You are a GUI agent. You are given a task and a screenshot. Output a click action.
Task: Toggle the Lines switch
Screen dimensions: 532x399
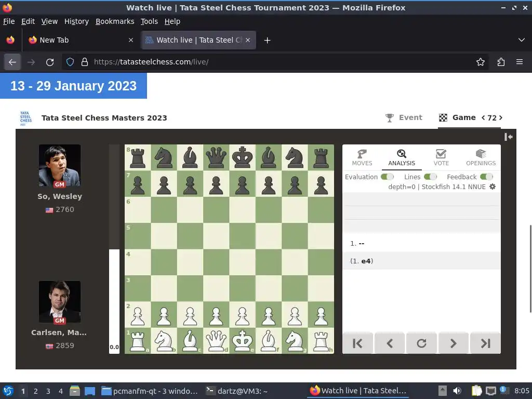point(430,177)
